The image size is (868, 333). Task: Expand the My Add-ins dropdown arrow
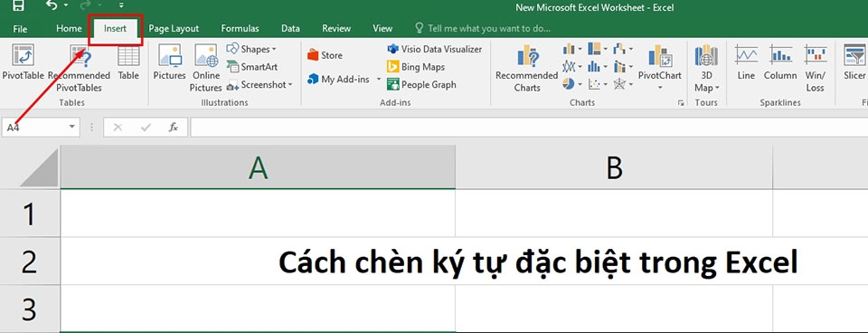[x=379, y=80]
